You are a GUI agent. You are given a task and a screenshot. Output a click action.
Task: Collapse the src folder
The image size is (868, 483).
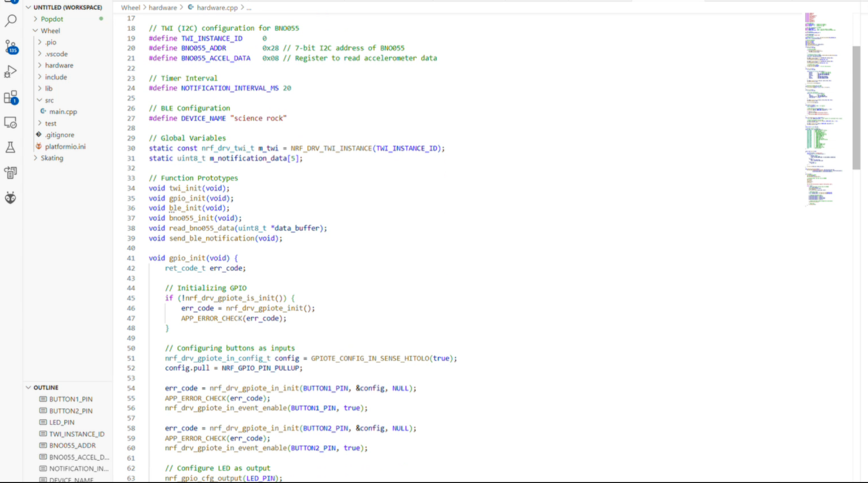40,100
